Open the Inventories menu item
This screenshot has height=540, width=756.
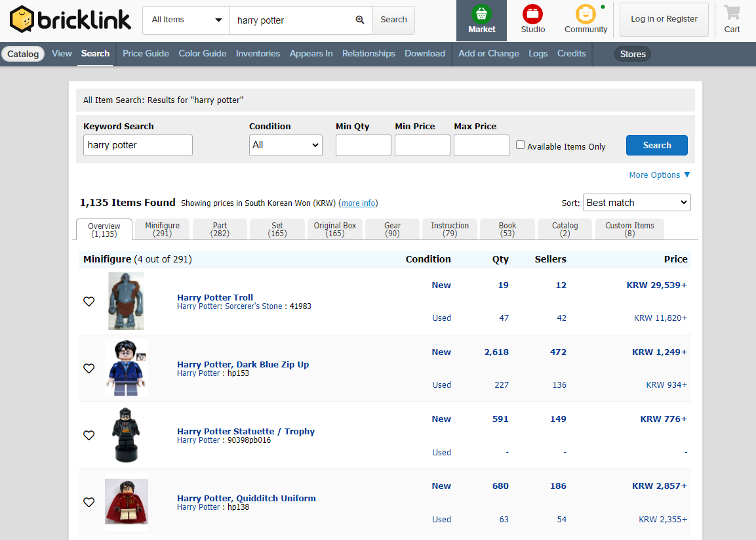pos(258,54)
